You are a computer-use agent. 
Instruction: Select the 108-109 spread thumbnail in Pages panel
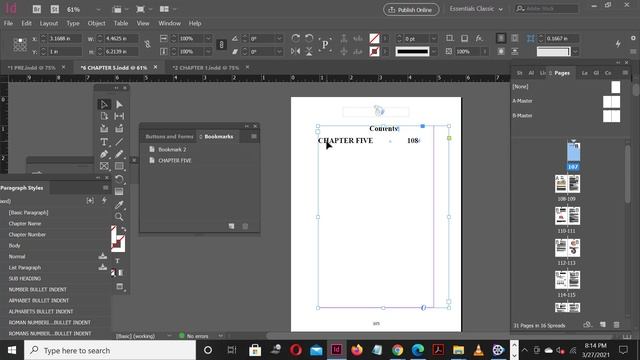(567, 184)
